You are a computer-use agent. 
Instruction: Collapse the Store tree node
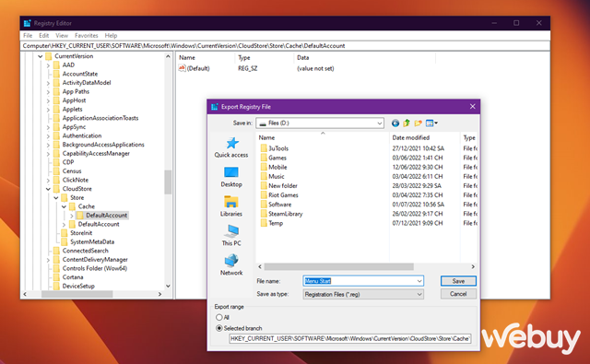56,198
